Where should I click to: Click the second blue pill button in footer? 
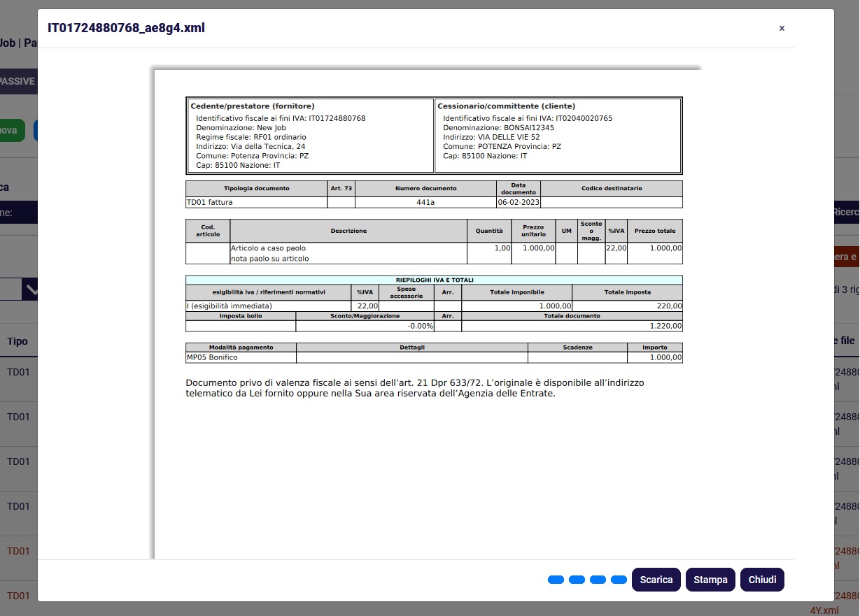(577, 580)
